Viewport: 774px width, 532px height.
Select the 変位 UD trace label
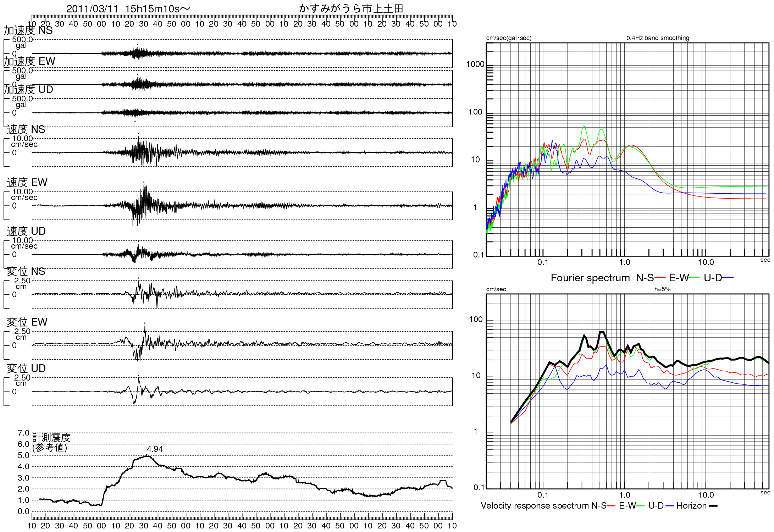click(x=26, y=368)
